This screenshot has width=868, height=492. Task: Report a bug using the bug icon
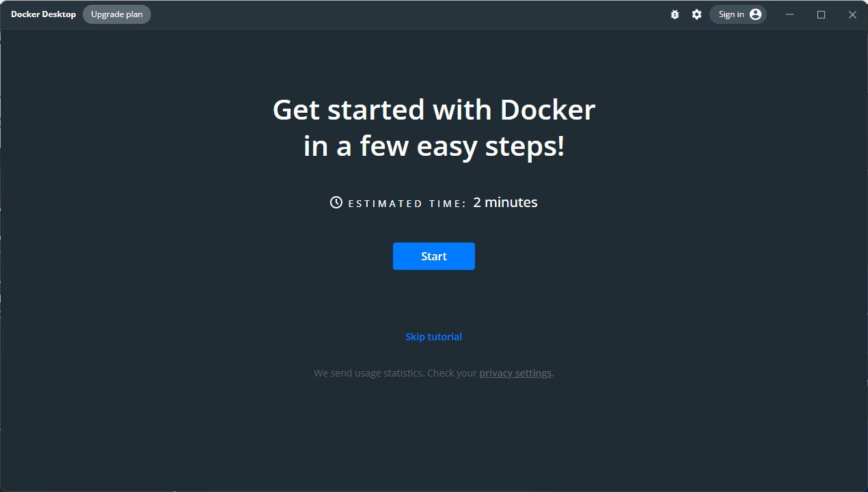(675, 14)
